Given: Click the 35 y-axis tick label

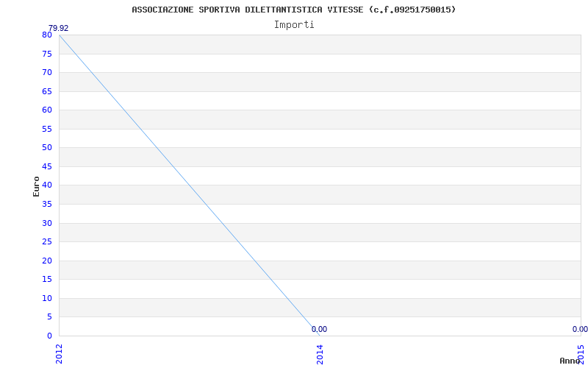Looking at the screenshot, I should (47, 205).
